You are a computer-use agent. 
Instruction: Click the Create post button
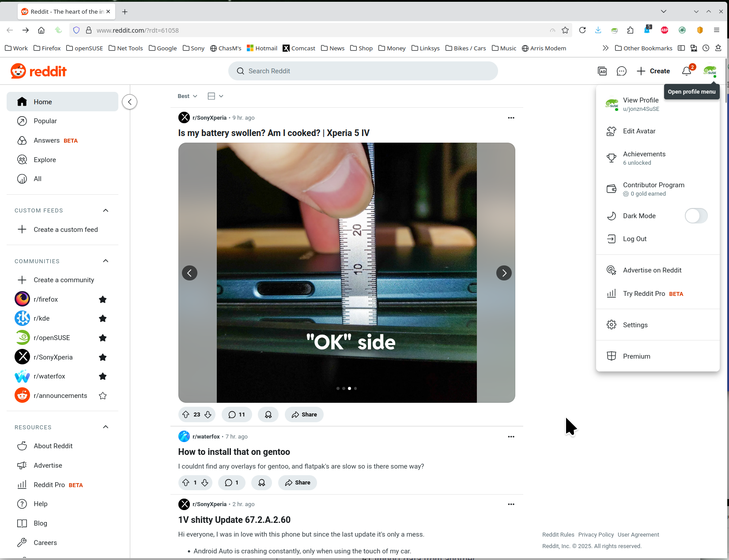(653, 71)
